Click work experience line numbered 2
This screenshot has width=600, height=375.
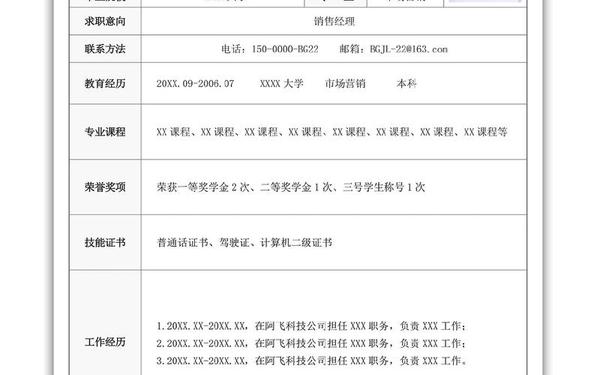pyautogui.click(x=311, y=343)
